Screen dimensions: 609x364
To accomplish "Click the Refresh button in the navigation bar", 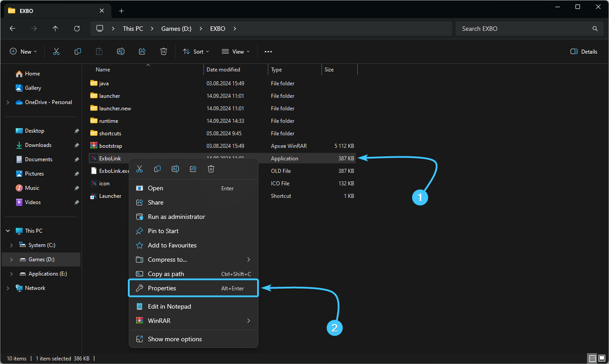I will [77, 29].
